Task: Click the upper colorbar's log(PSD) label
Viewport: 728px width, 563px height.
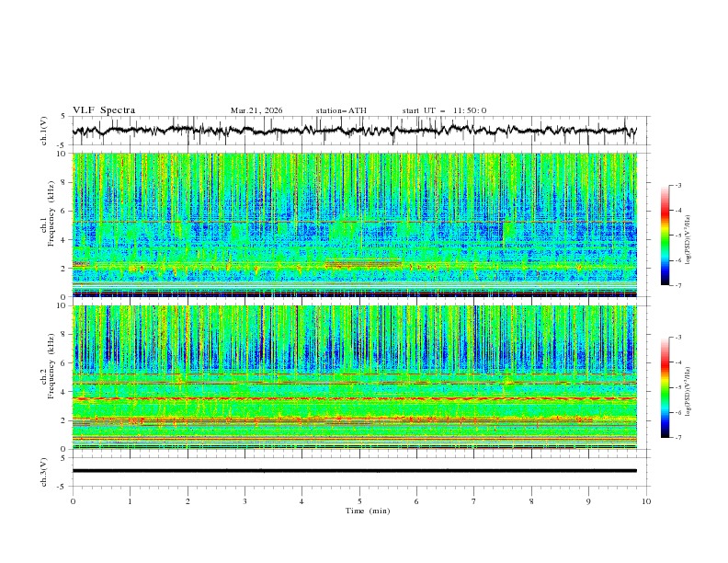Action: pos(688,240)
